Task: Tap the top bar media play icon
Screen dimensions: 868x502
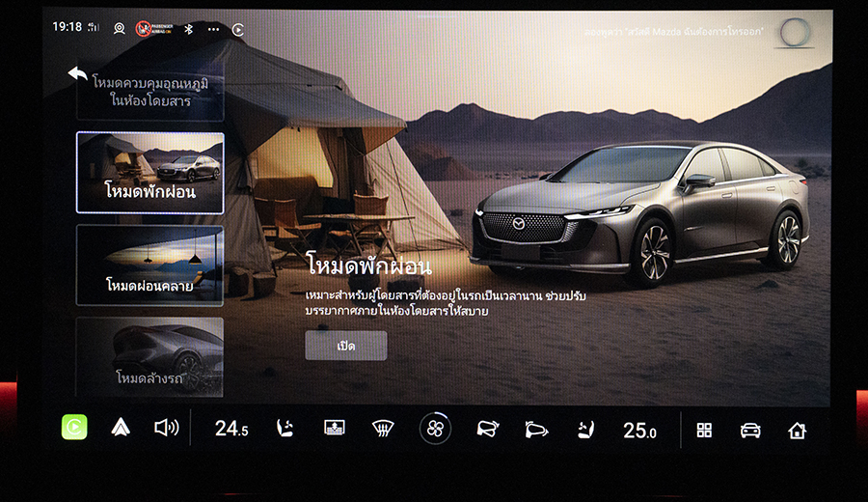Action: (238, 29)
